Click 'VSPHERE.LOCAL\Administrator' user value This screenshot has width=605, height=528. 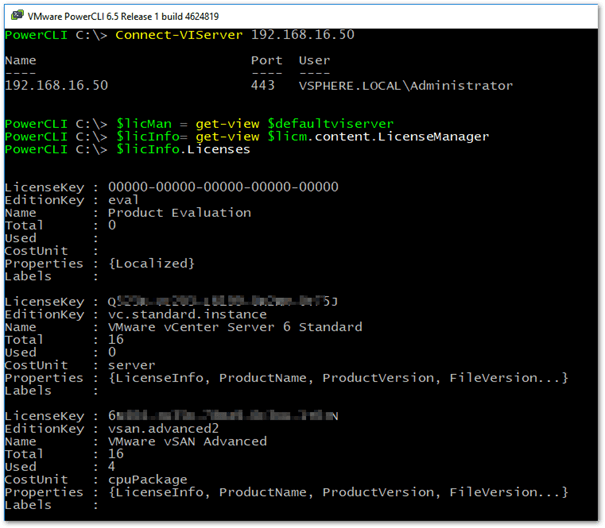[x=406, y=86]
